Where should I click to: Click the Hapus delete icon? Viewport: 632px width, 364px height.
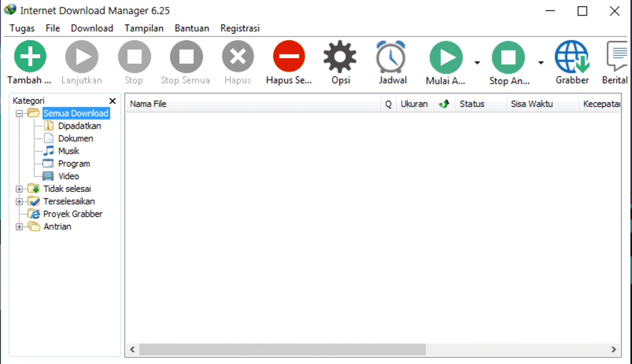tap(238, 56)
